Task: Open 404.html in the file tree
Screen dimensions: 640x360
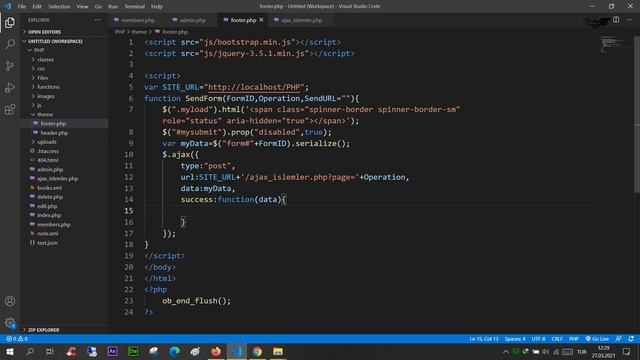Action: 48,160
